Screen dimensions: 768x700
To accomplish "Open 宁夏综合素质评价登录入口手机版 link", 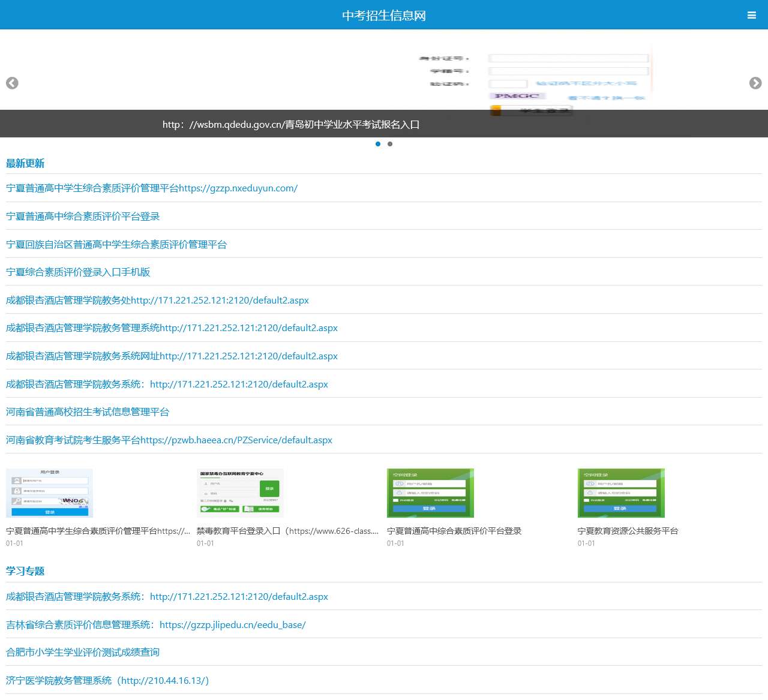I will point(78,272).
